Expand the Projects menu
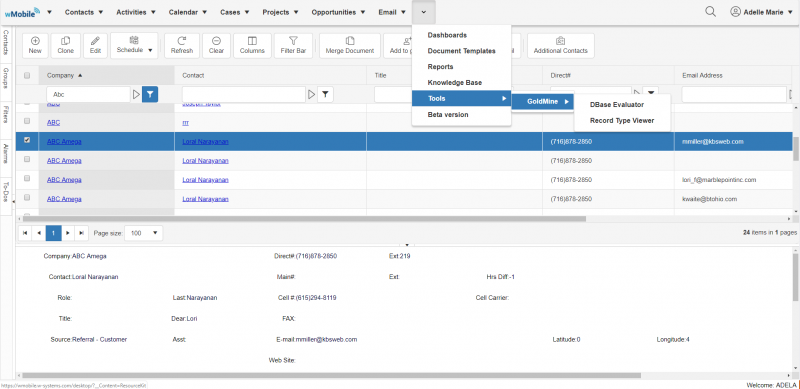The image size is (800, 389). click(280, 12)
